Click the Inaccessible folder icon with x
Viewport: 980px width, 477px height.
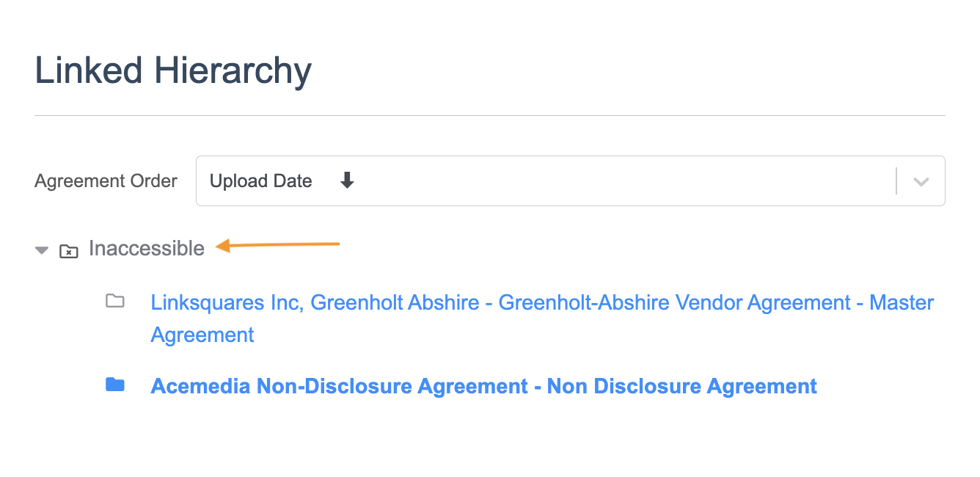[x=68, y=251]
